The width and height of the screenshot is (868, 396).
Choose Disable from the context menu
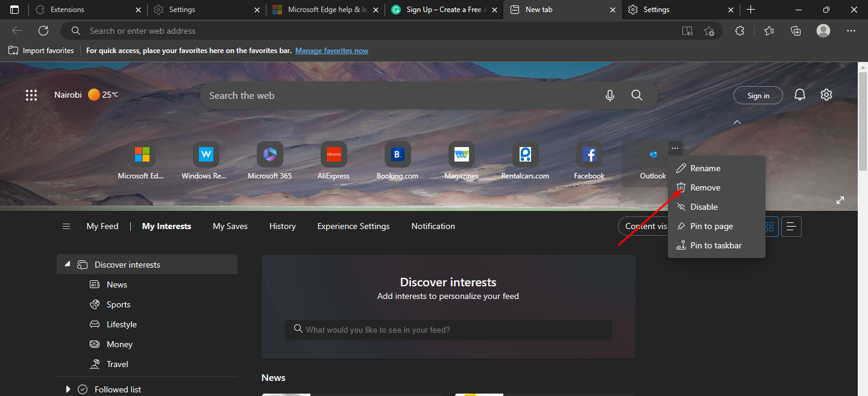[x=717, y=207]
